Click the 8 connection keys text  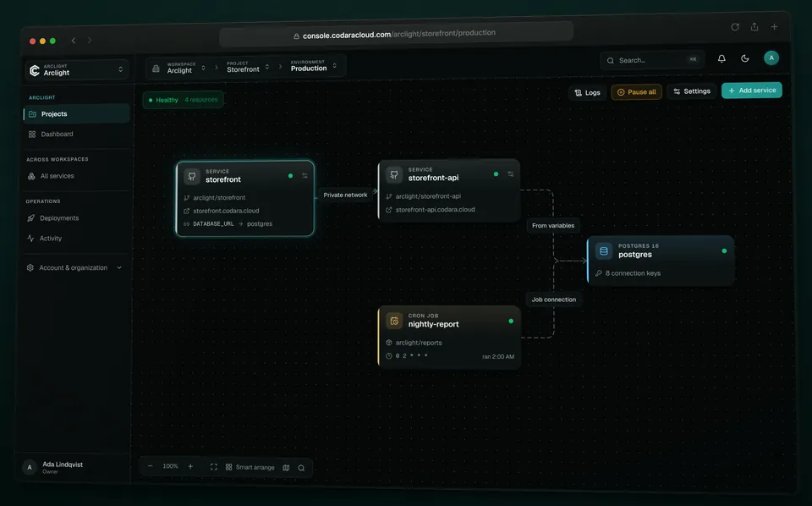[633, 273]
